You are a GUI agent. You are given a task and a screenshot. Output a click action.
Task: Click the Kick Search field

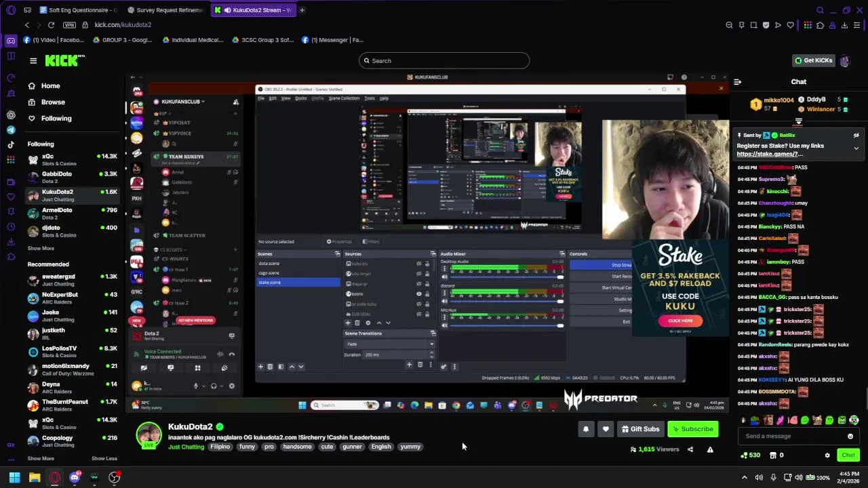444,60
